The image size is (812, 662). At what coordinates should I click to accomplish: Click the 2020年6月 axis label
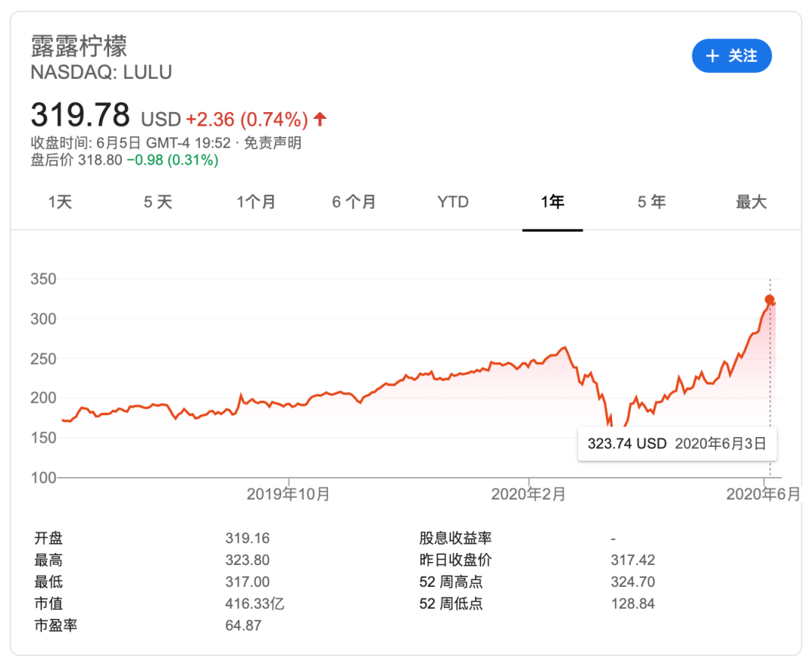tap(763, 494)
